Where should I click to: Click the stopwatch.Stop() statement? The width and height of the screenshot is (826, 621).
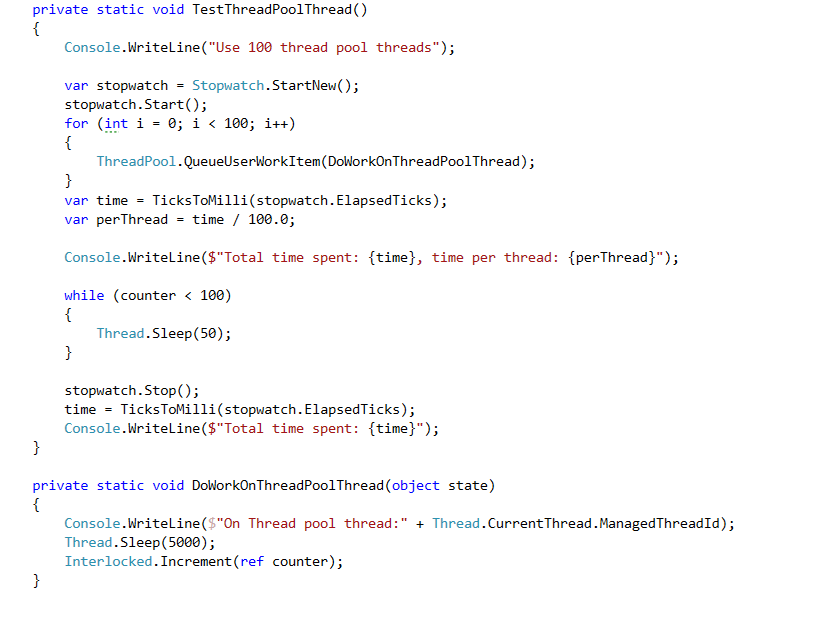(132, 391)
